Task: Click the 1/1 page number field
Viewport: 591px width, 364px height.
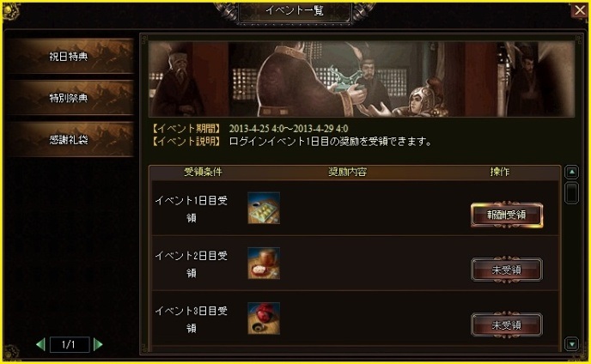Action: coord(70,344)
